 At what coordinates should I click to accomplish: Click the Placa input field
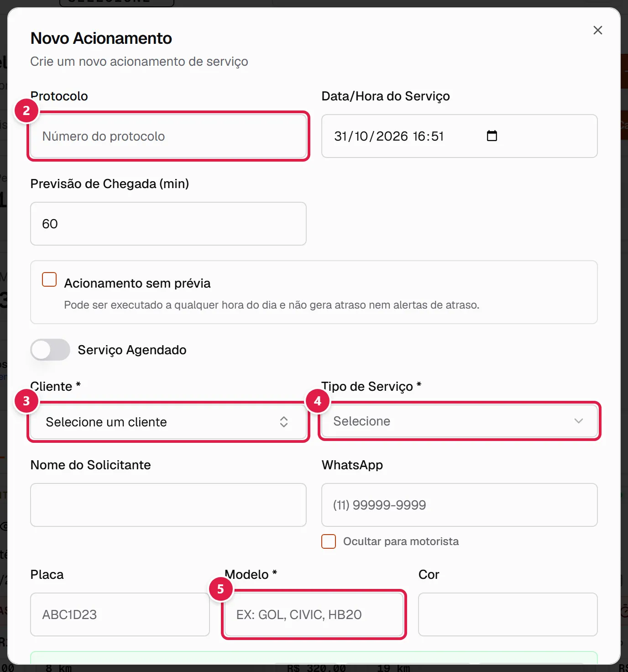[120, 614]
